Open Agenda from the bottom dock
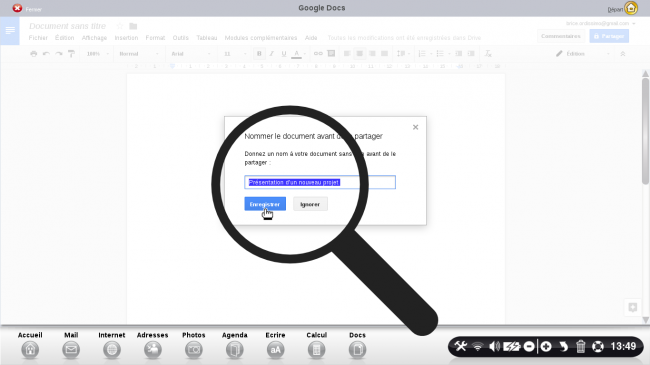The height and width of the screenshot is (365, 650). (235, 350)
